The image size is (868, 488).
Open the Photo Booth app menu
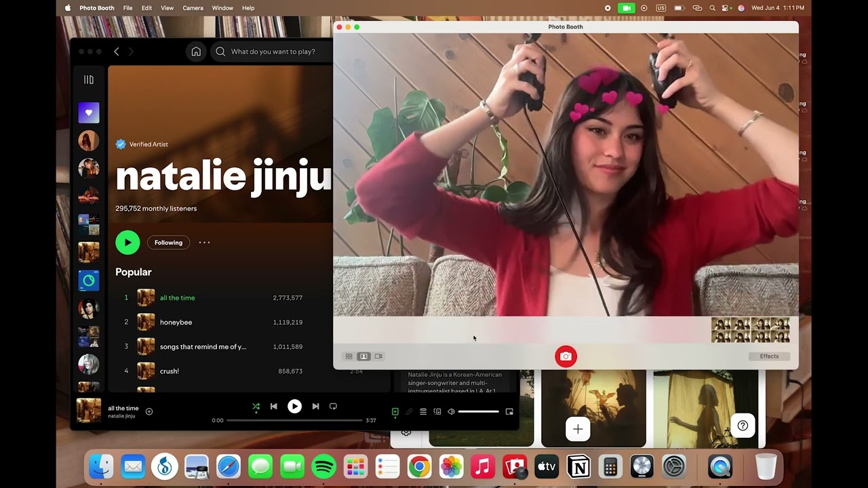97,8
